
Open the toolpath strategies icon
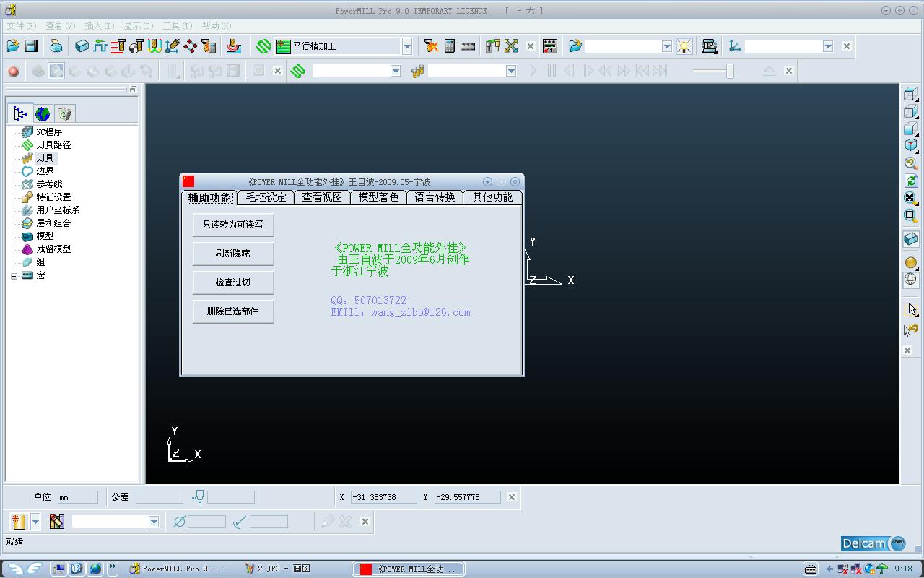pyautogui.click(x=234, y=46)
